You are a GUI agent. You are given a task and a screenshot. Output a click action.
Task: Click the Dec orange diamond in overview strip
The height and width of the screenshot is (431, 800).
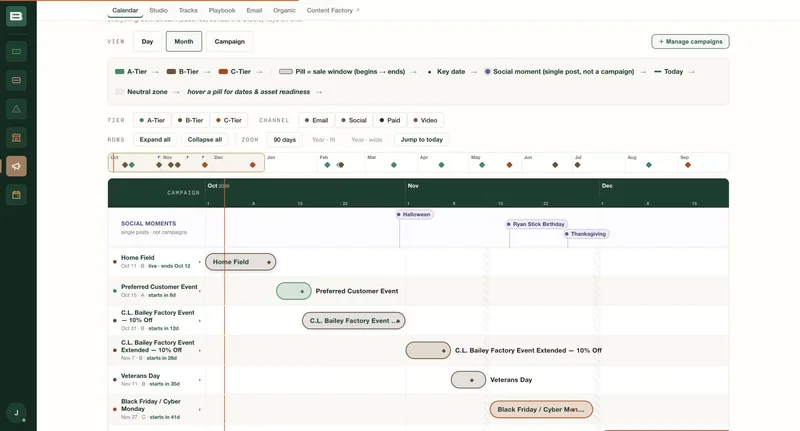click(x=253, y=165)
